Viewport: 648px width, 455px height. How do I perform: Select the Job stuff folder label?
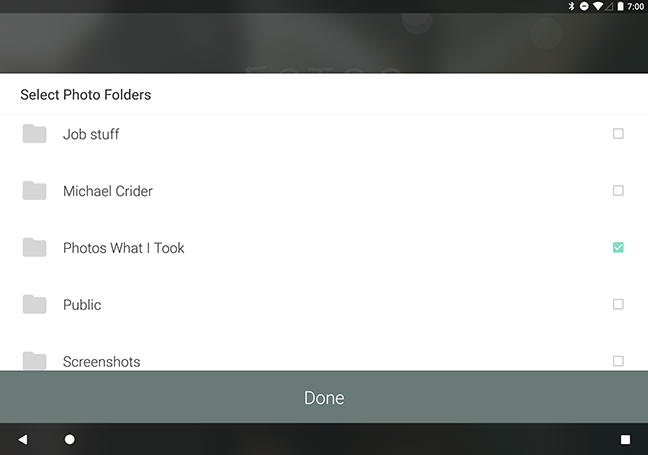[x=91, y=134]
